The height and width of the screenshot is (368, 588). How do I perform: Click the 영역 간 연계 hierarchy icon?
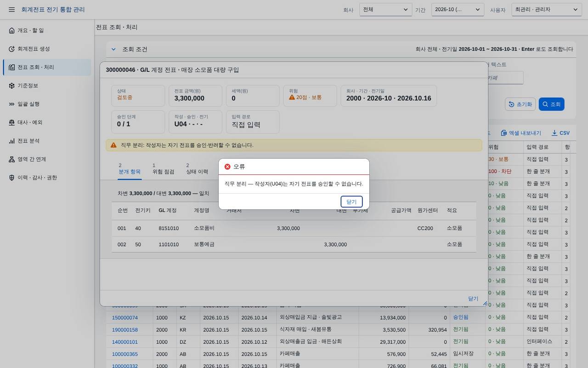click(x=11, y=159)
